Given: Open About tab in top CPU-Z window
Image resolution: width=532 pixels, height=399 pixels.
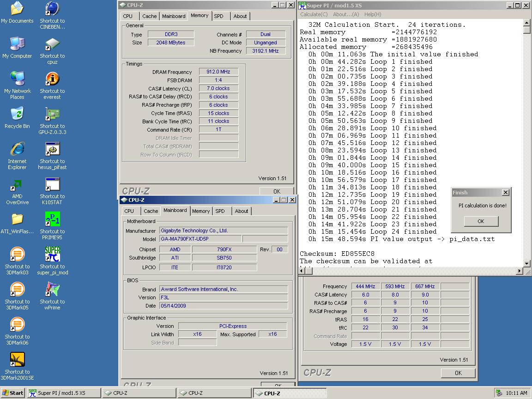Looking at the screenshot, I should point(240,16).
